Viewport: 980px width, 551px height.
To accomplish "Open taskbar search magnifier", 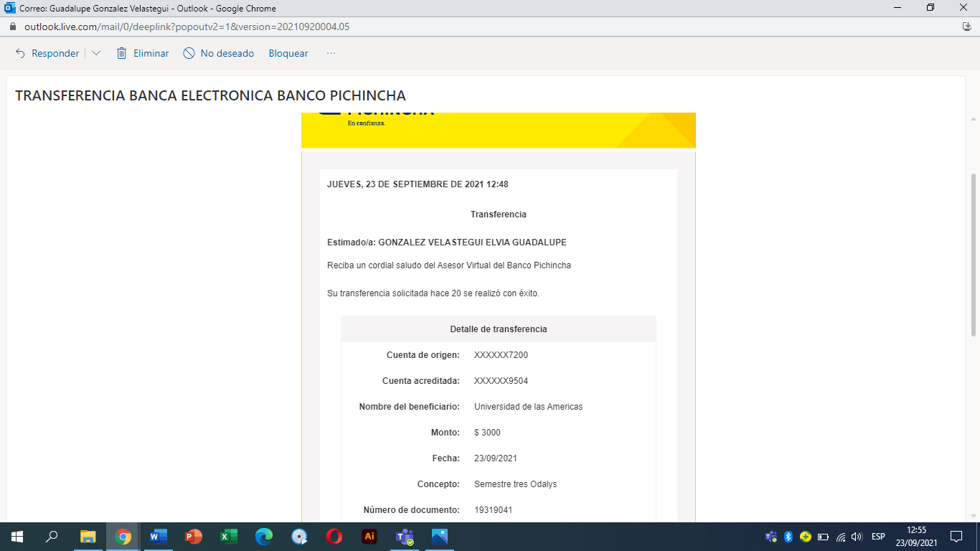I will [52, 537].
